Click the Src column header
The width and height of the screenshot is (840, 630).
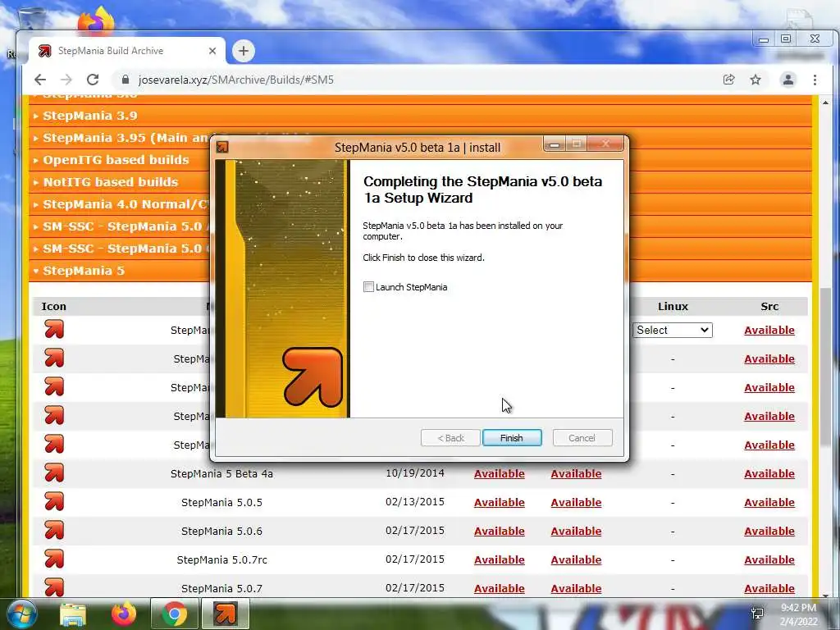769,307
